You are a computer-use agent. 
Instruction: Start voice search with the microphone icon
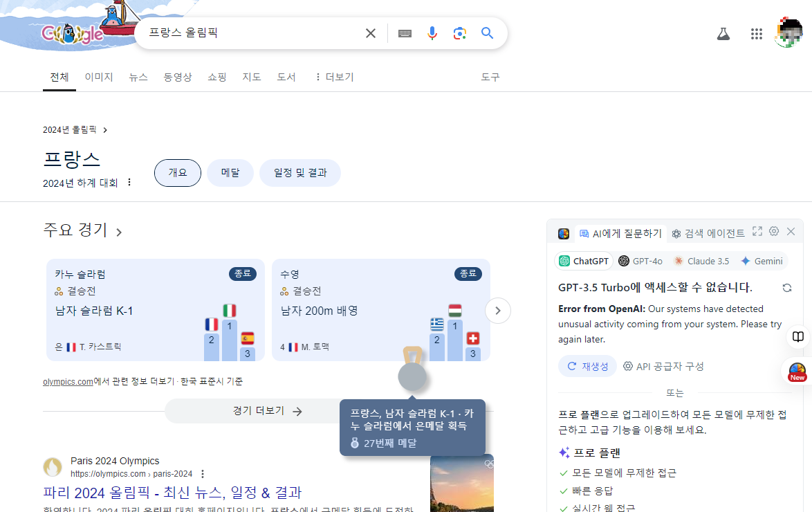432,33
